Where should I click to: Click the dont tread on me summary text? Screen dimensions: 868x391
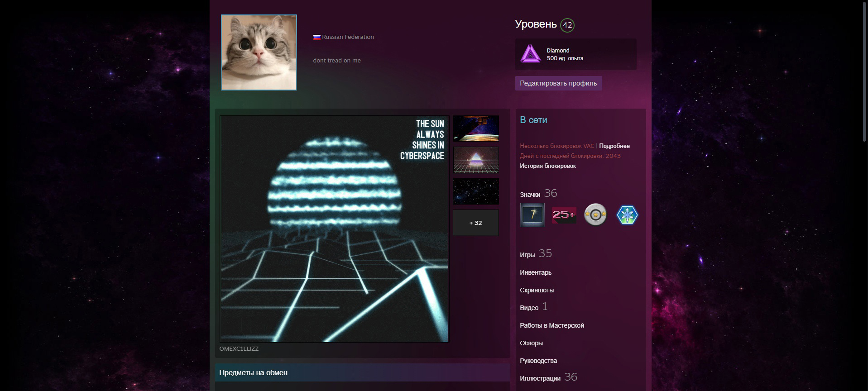point(337,61)
